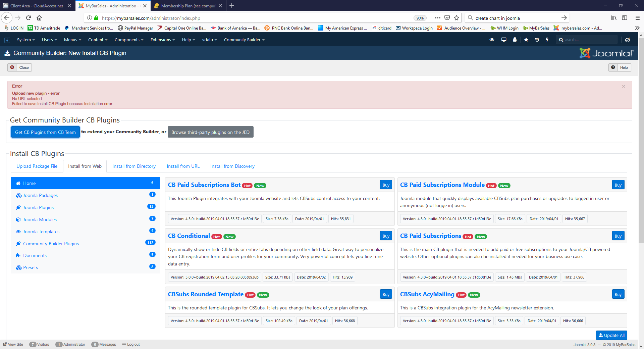The image size is (644, 349).
Task: Open Joomla Modules category
Action: pos(86,219)
